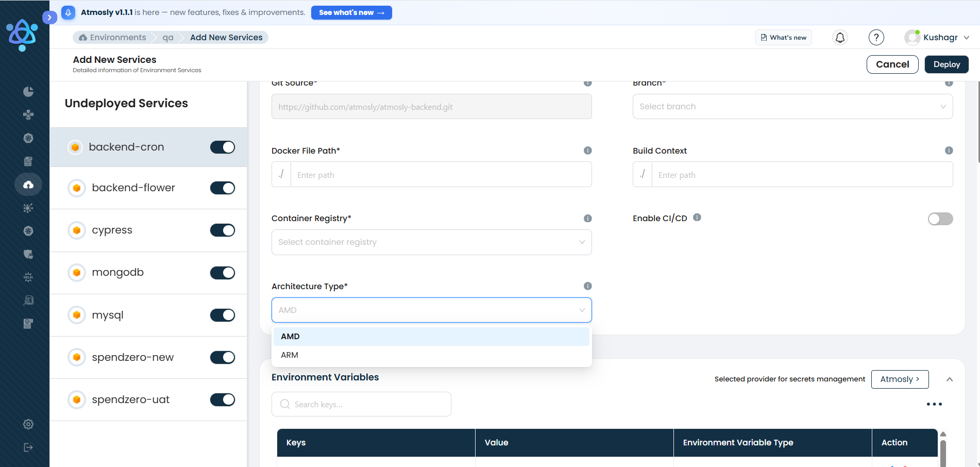
Task: Click the Cancel button
Action: coord(892,64)
